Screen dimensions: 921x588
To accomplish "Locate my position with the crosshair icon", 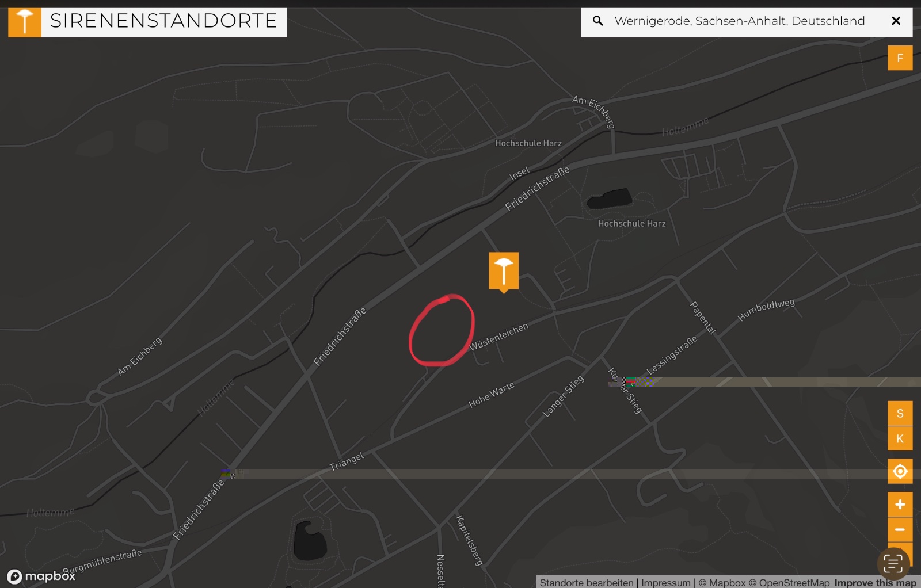I will (900, 471).
